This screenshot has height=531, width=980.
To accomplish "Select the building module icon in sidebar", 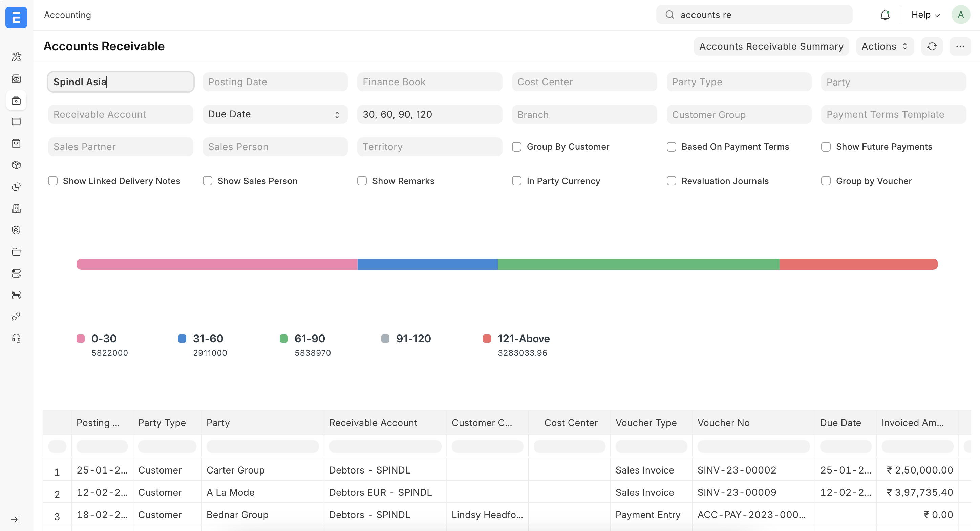I will (x=16, y=208).
